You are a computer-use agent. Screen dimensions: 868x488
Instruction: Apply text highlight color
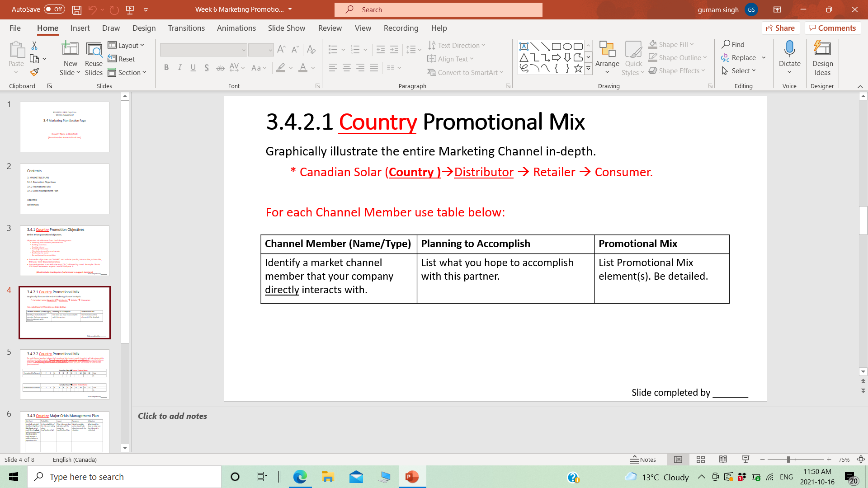[x=281, y=68]
